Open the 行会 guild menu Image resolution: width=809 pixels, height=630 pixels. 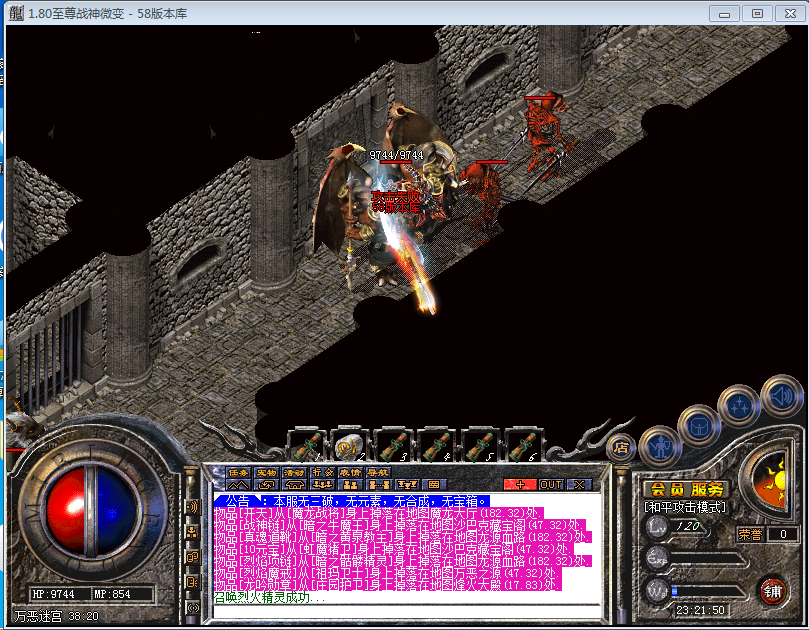(x=322, y=472)
